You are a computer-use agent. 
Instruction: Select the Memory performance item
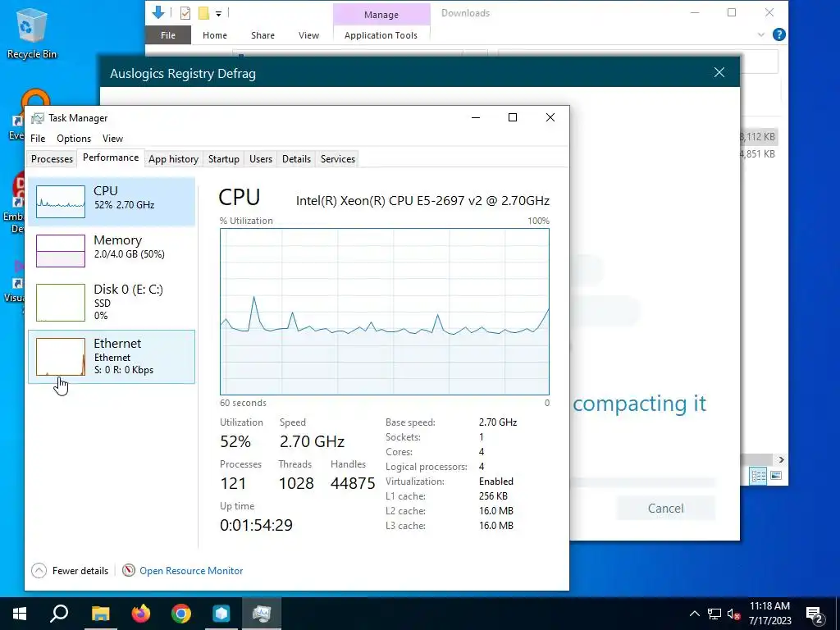point(112,251)
